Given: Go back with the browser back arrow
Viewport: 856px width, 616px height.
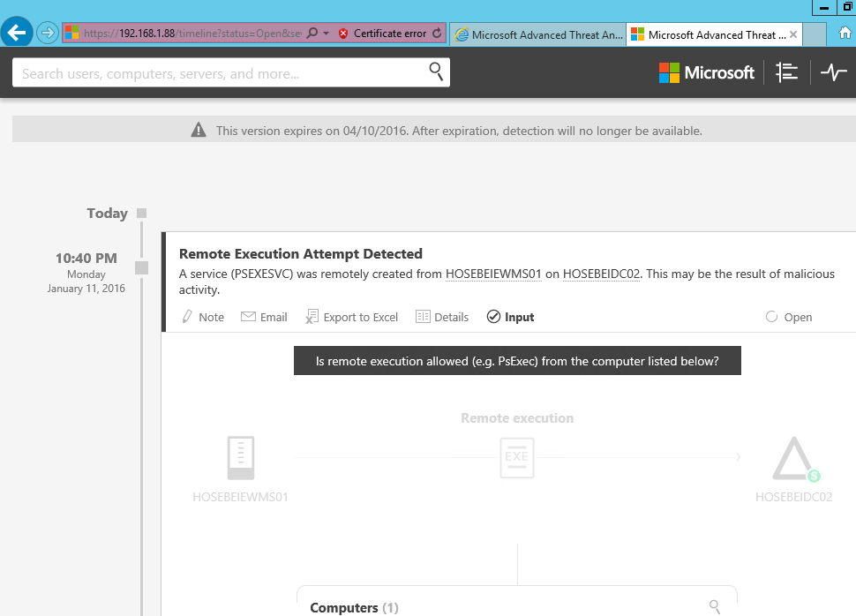Looking at the screenshot, I should coord(17,33).
